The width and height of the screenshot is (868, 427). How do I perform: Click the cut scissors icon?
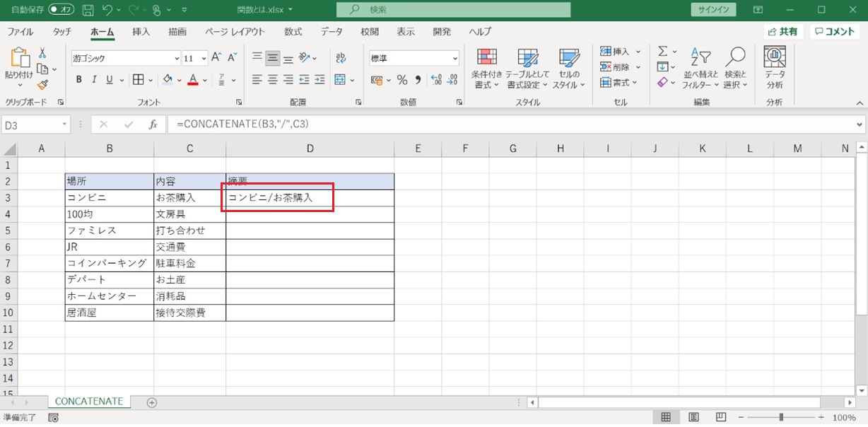pyautogui.click(x=42, y=53)
